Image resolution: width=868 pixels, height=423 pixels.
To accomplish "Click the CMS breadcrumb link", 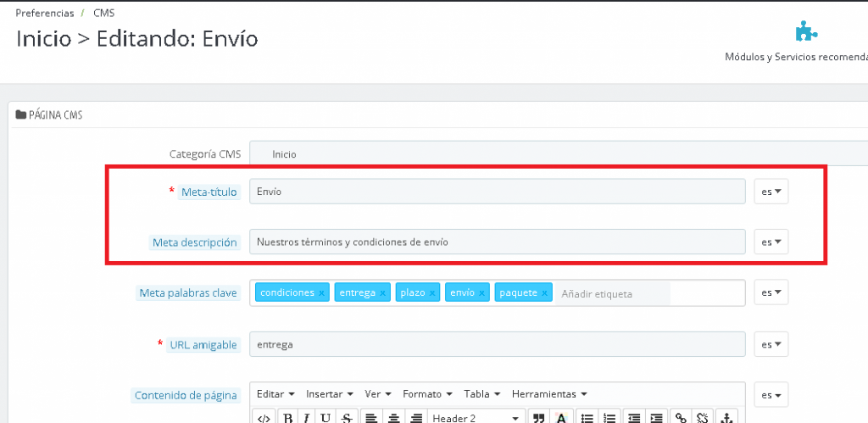I will pyautogui.click(x=104, y=13).
